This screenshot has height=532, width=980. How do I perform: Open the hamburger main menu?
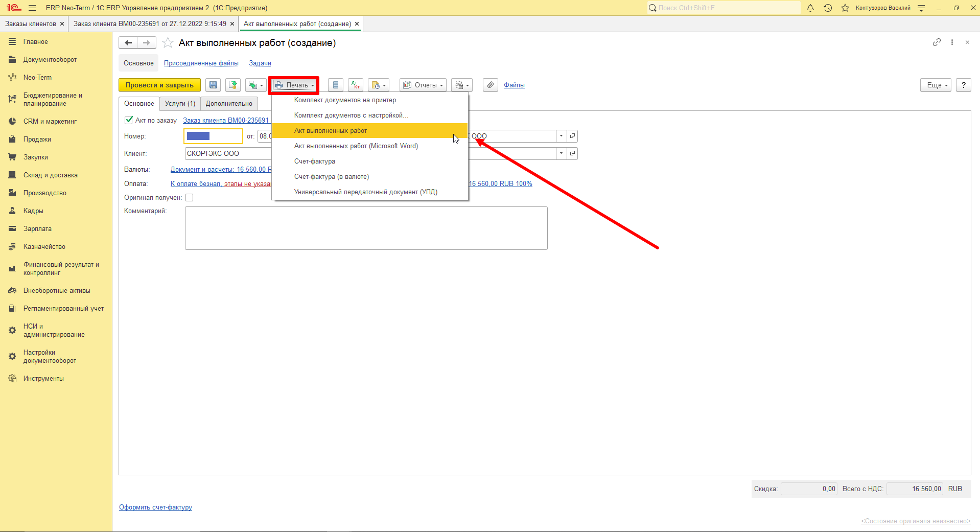32,8
